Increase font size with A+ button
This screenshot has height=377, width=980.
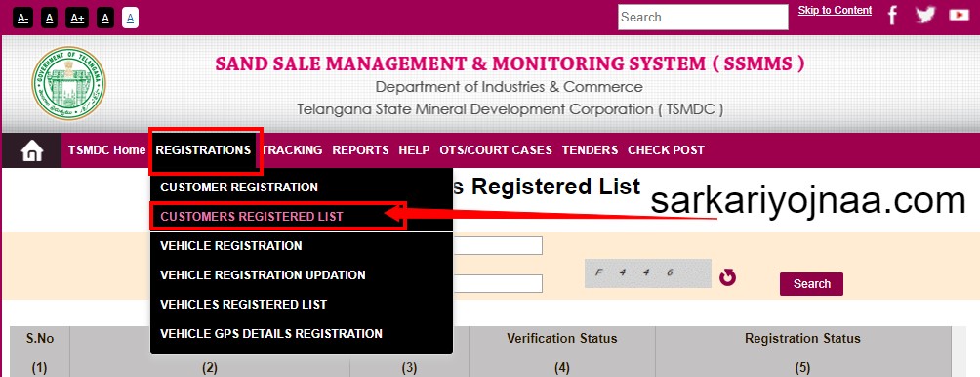[77, 19]
